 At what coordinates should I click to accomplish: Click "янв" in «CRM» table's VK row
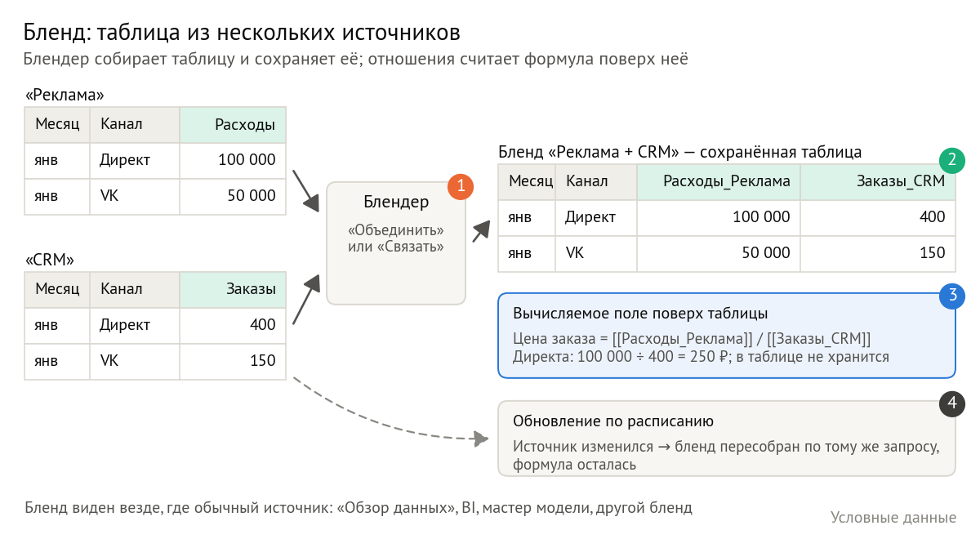click(57, 361)
